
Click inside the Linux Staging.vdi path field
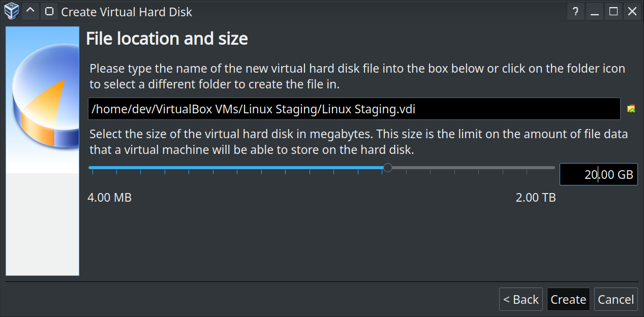(x=354, y=109)
